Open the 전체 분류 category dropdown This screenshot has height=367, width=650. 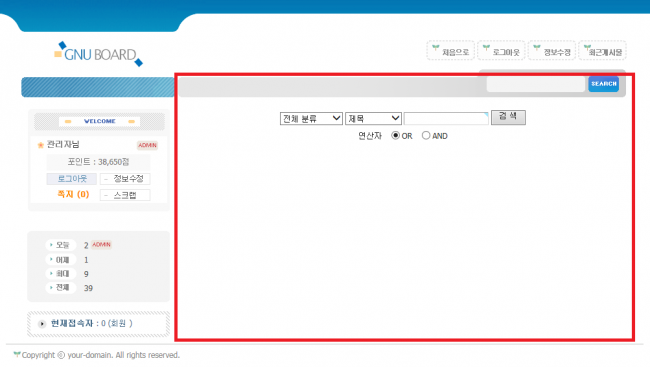311,119
